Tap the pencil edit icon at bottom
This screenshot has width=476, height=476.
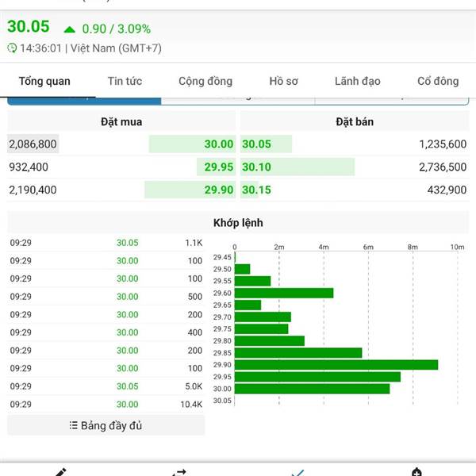click(60, 472)
